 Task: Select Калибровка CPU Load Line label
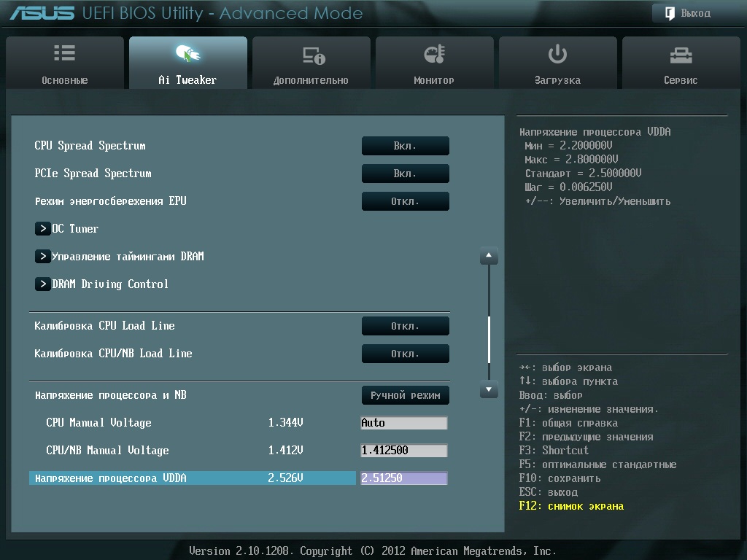click(104, 326)
